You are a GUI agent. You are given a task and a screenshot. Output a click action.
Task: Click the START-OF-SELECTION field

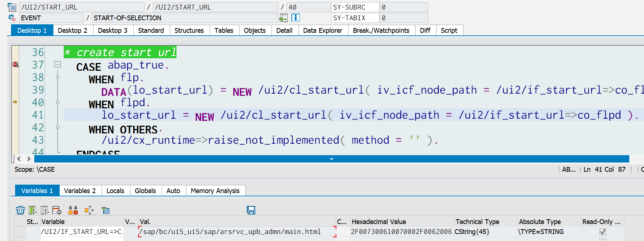pyautogui.click(x=185, y=18)
